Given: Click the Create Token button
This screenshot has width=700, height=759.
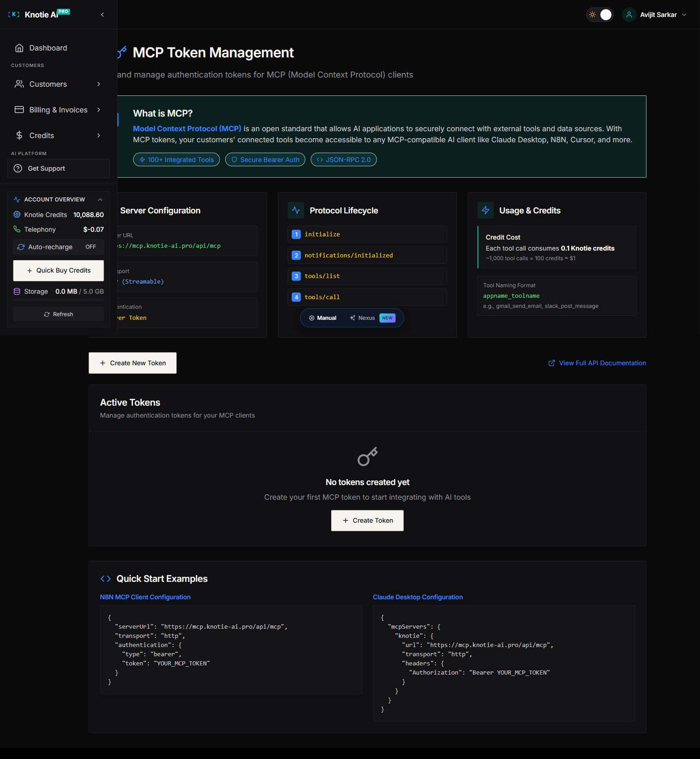Looking at the screenshot, I should point(367,520).
